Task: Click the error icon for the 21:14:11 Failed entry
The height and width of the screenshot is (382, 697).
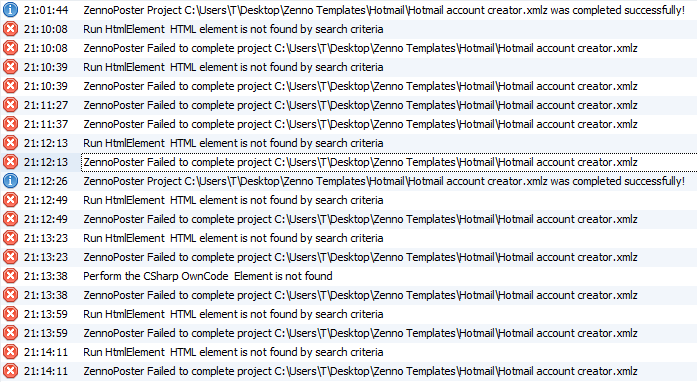Action: [10, 371]
